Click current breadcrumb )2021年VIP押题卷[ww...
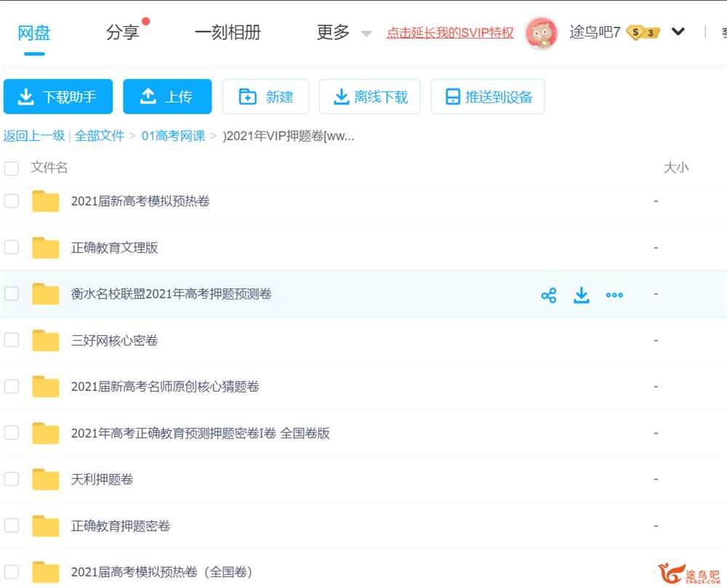Image resolution: width=727 pixels, height=588 pixels. [x=289, y=136]
